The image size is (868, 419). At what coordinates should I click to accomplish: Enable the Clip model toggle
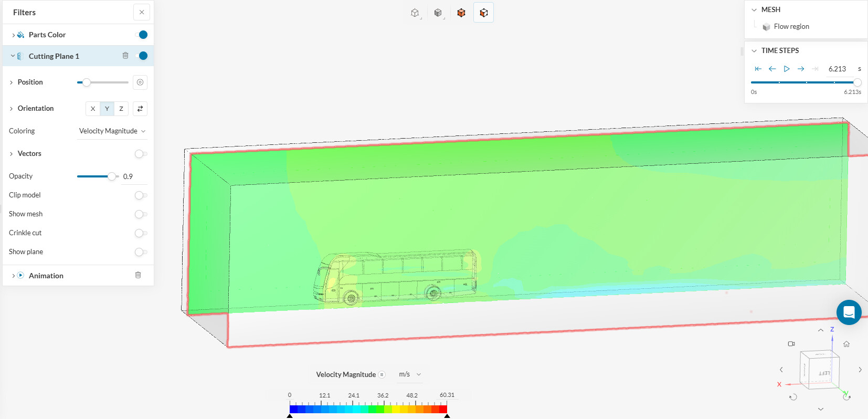click(x=141, y=195)
